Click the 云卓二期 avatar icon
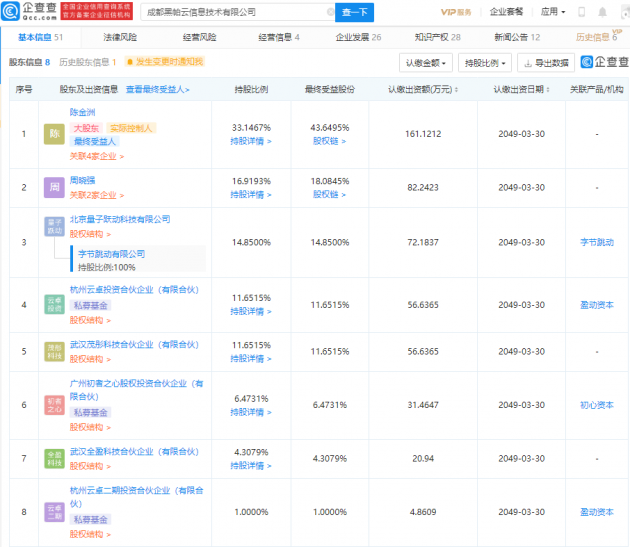 point(54,512)
